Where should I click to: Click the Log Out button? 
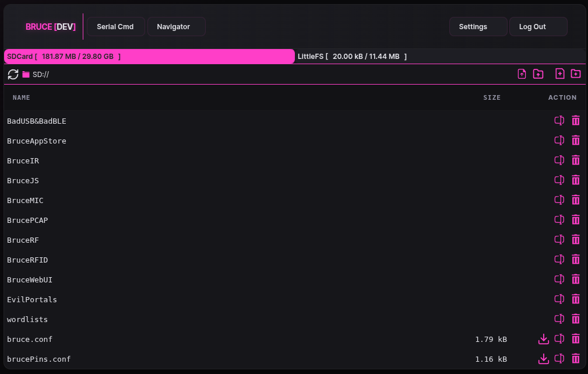coord(538,27)
